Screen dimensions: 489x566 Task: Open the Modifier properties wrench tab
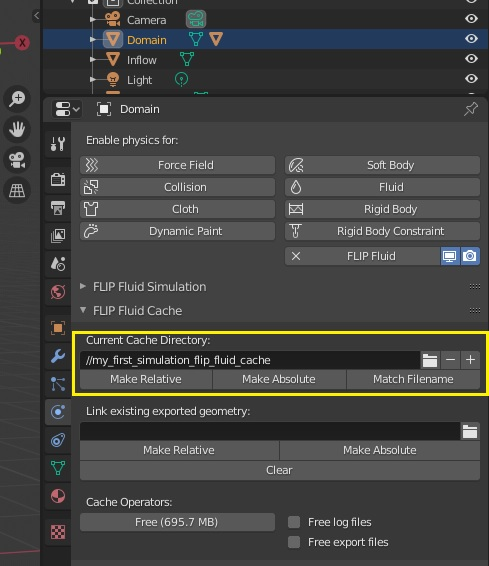[58, 356]
